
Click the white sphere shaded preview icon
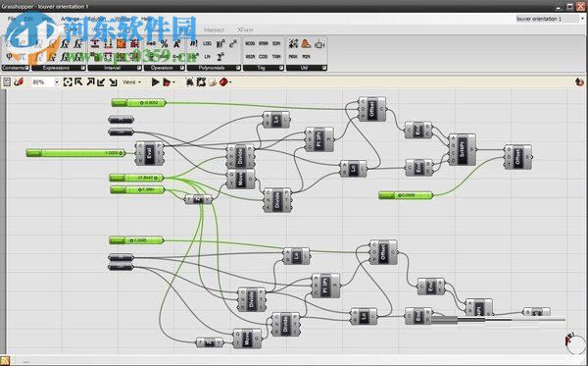(x=213, y=81)
